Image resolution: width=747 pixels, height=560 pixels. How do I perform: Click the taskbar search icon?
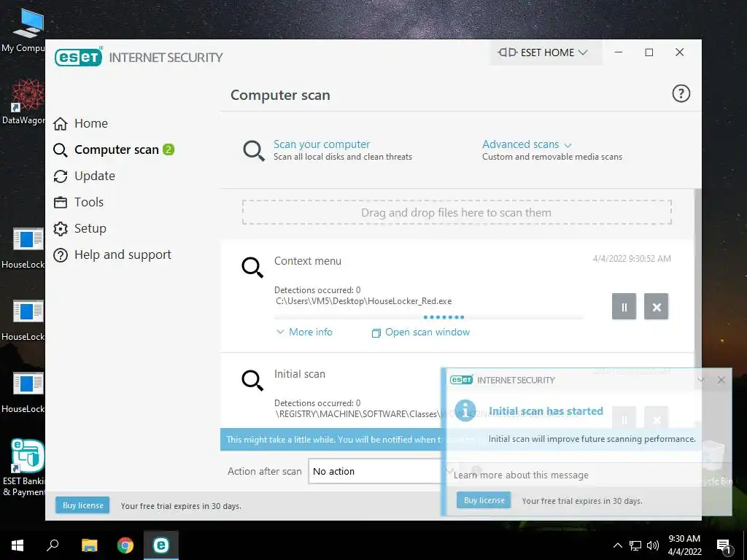[53, 545]
